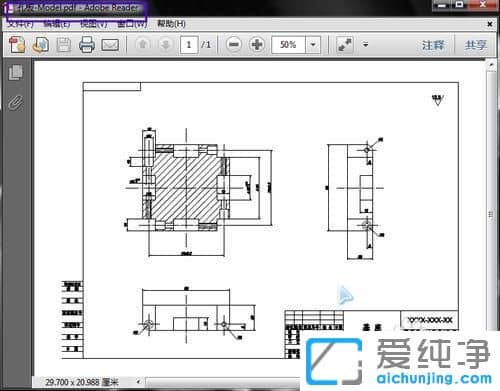Open the 窗口(W) menu

point(132,24)
